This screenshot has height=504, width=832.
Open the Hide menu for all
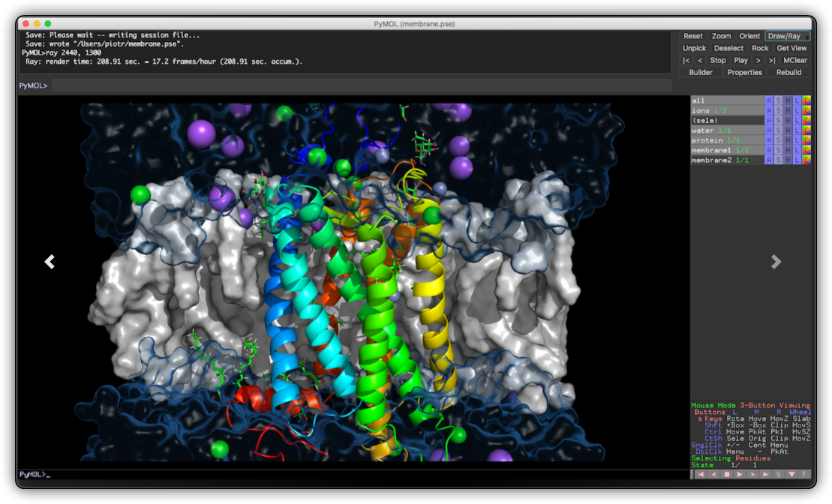pyautogui.click(x=788, y=100)
